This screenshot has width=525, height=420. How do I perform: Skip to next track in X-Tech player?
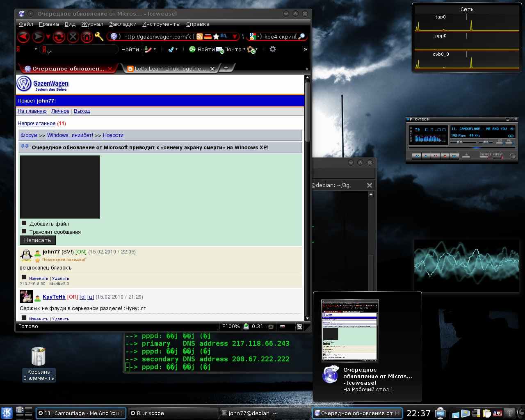[x=454, y=156]
